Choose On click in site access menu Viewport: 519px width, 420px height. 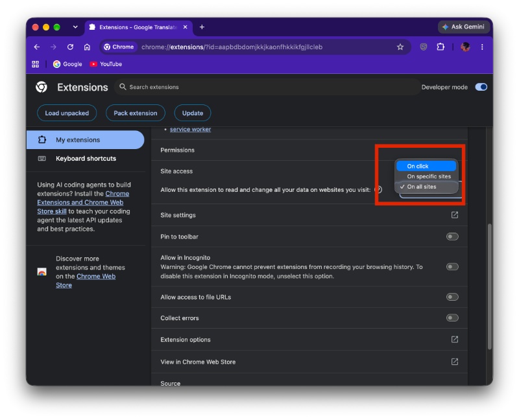[426, 166]
